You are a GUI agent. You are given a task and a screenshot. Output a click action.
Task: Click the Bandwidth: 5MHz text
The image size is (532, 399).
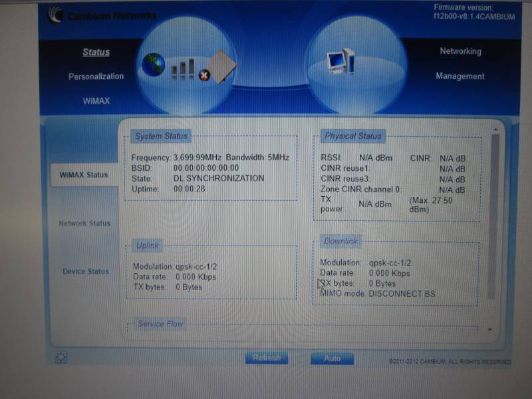[x=257, y=158]
